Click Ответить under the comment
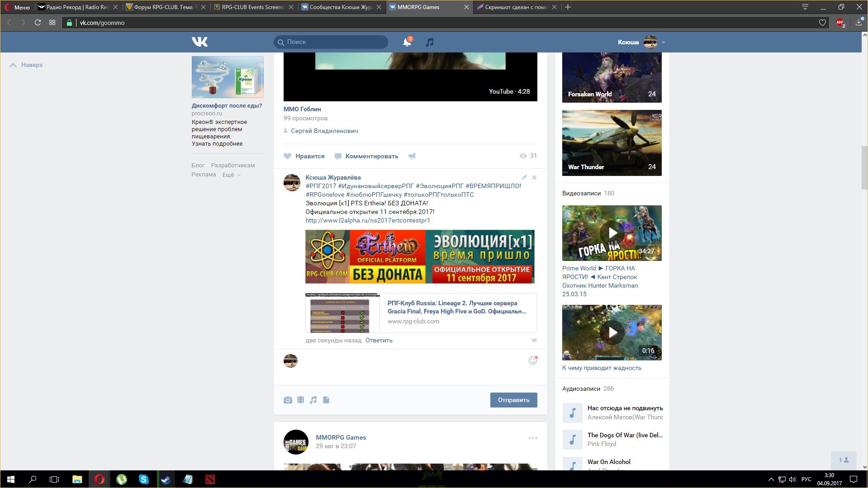Screen dimensions: 868x488 (379, 340)
